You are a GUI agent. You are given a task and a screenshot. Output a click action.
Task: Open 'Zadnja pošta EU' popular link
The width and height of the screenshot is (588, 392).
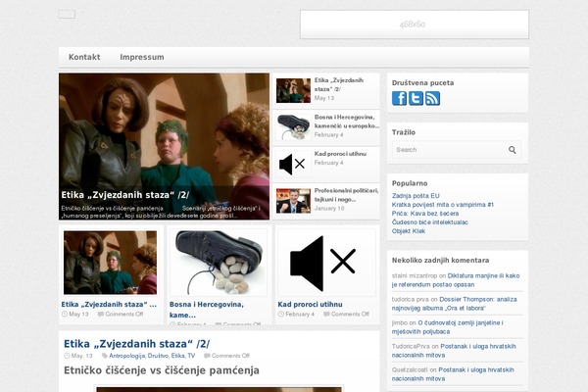(416, 196)
